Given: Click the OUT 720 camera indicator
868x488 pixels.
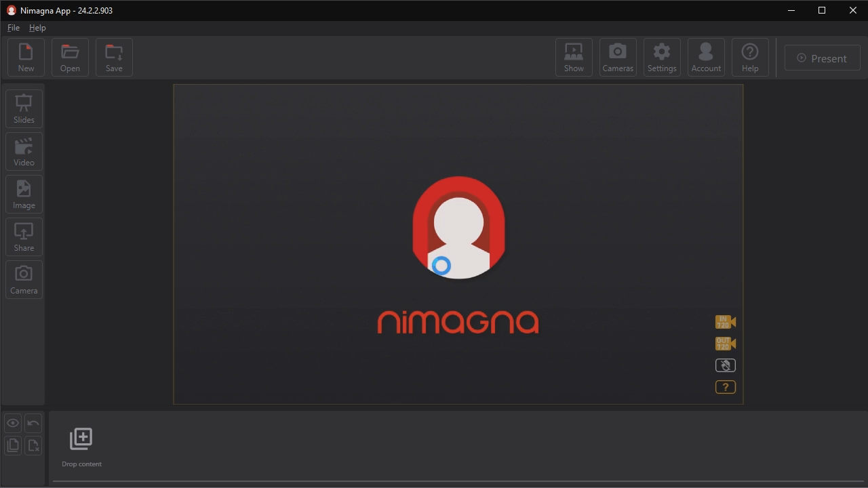Looking at the screenshot, I should coord(726,344).
